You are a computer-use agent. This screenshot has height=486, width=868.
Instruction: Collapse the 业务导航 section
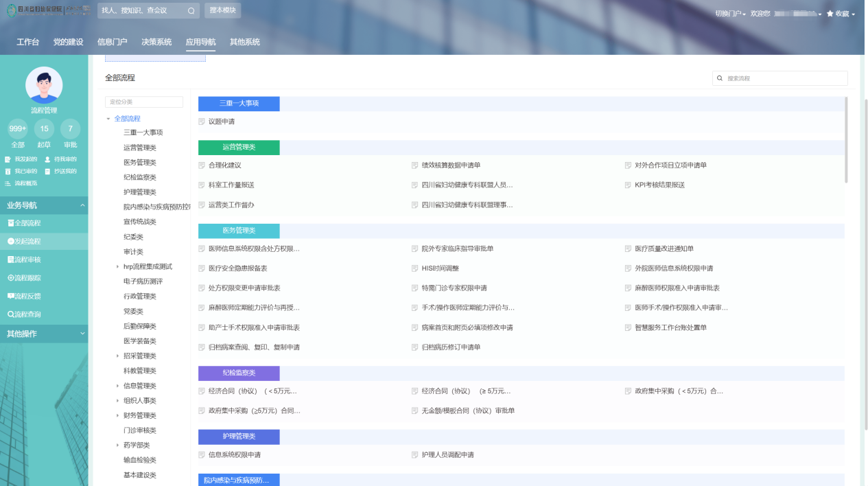point(82,205)
